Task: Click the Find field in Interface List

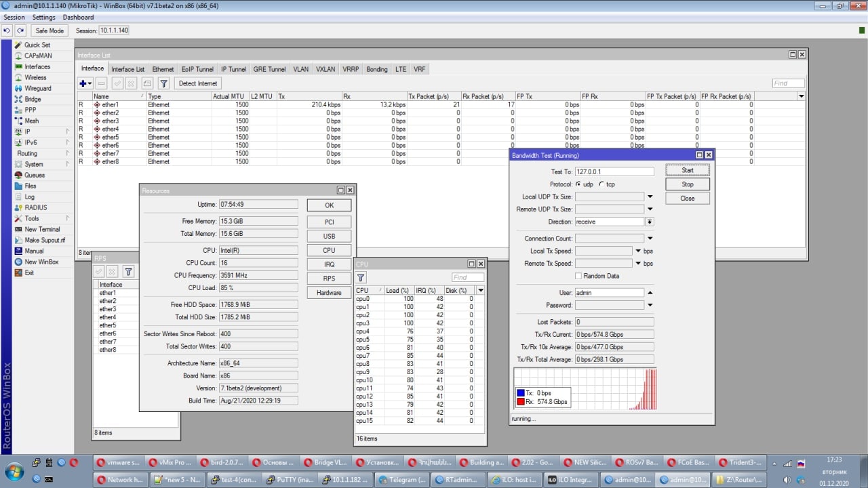Action: pyautogui.click(x=788, y=83)
